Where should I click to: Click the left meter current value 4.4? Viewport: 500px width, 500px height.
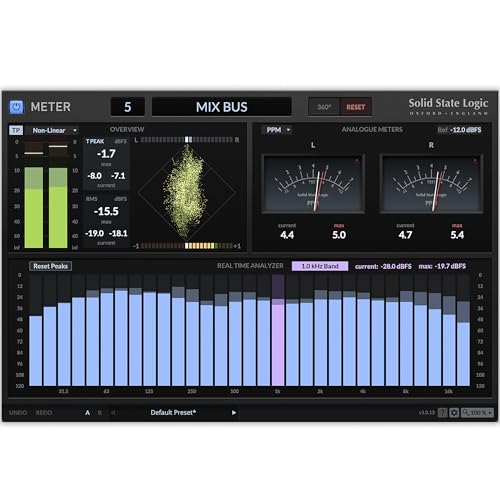click(287, 235)
